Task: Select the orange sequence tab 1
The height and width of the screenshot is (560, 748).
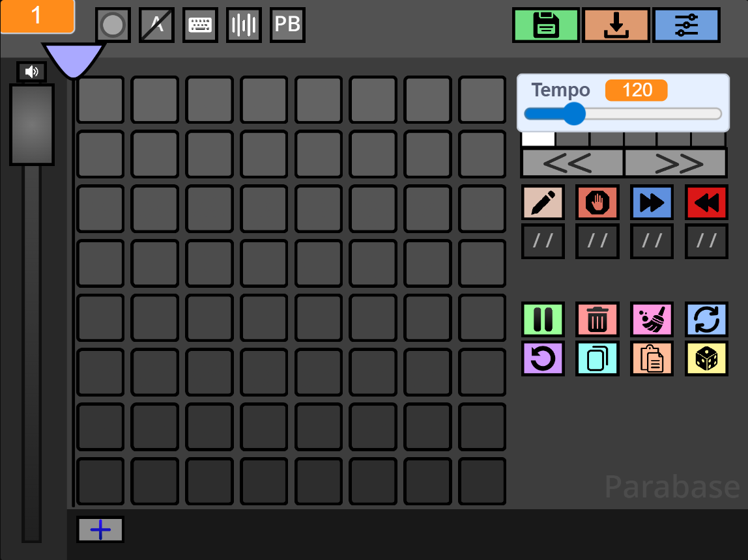Action: coord(36,18)
